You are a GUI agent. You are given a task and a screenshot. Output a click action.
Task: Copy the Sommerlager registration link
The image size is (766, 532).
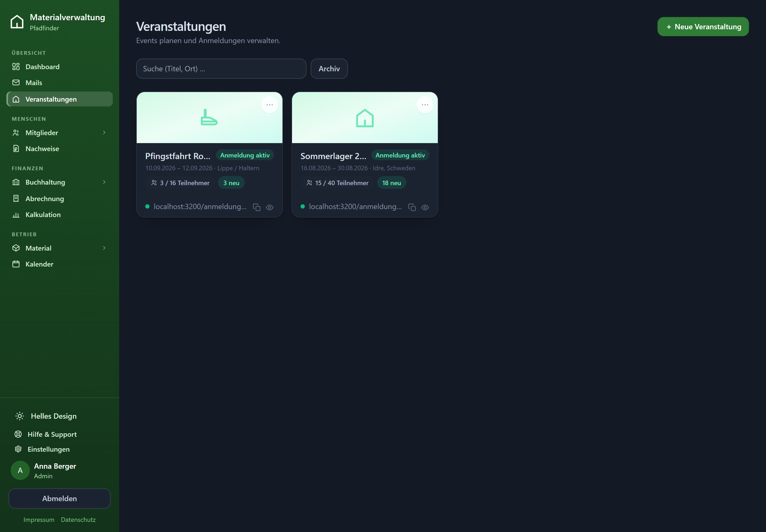[x=412, y=207]
